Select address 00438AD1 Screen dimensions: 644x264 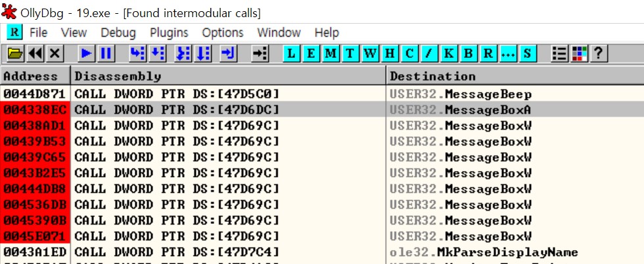[x=35, y=126]
